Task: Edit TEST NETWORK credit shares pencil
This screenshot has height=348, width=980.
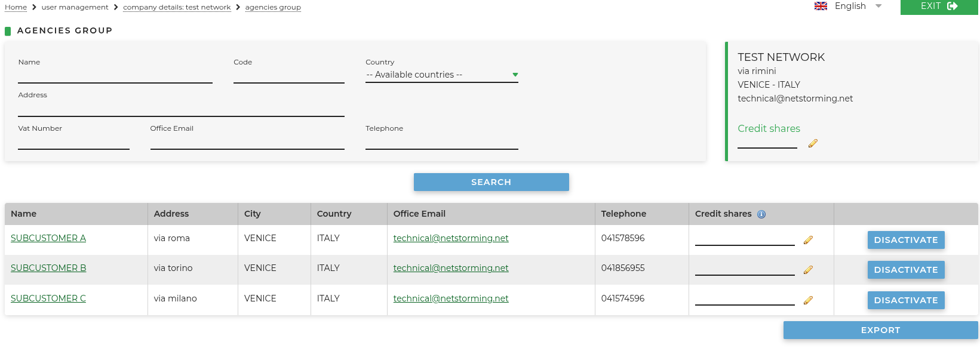Action: click(x=813, y=143)
